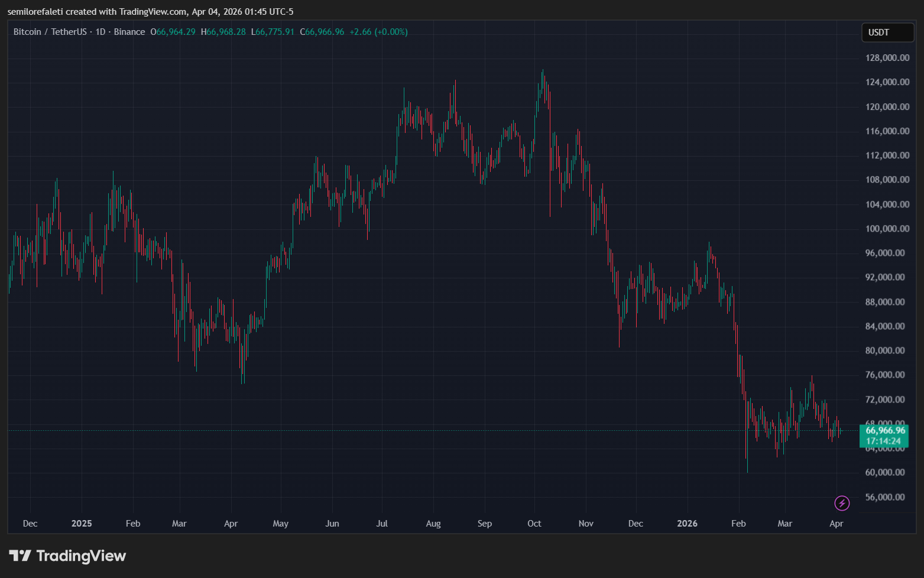Click the Oct label on time axis
This screenshot has width=924, height=578.
tap(534, 524)
